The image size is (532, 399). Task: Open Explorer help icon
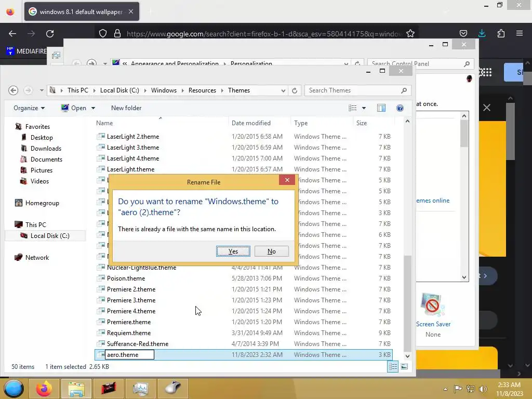(400, 108)
